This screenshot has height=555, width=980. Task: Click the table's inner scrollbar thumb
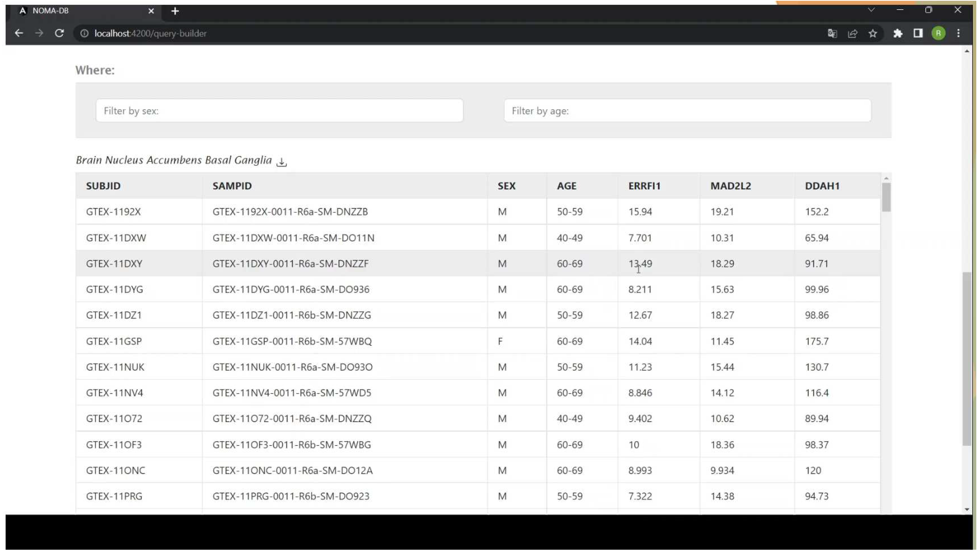point(886,197)
